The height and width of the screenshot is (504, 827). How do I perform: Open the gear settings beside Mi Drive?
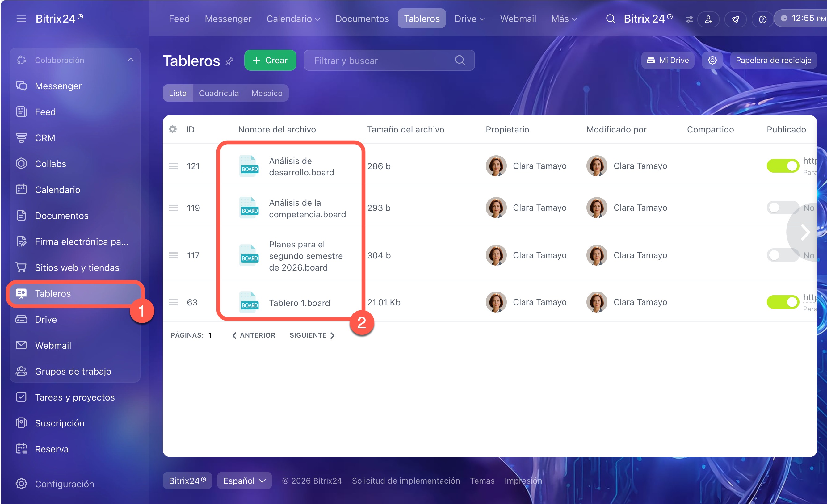pos(712,61)
